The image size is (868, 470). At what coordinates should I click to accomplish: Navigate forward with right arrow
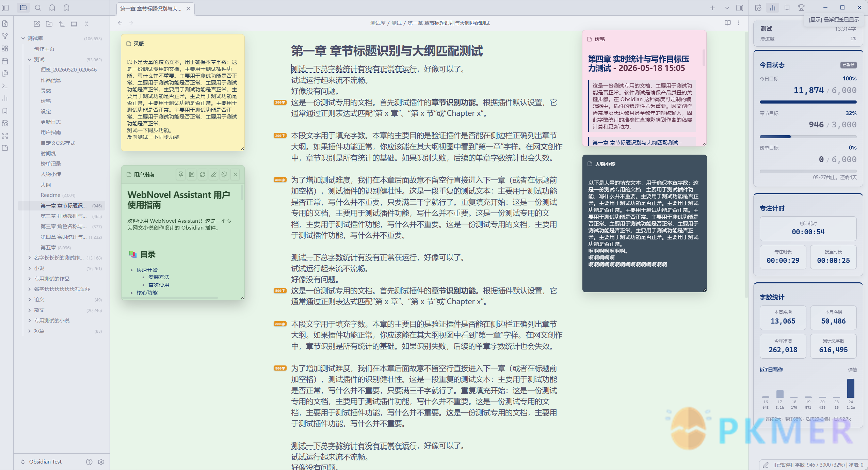[x=131, y=23]
